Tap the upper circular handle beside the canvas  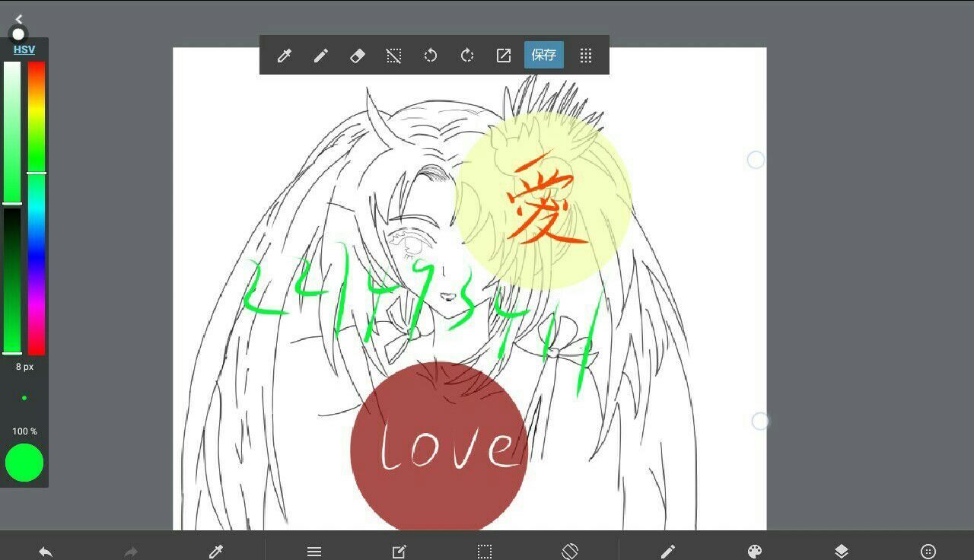pyautogui.click(x=756, y=160)
